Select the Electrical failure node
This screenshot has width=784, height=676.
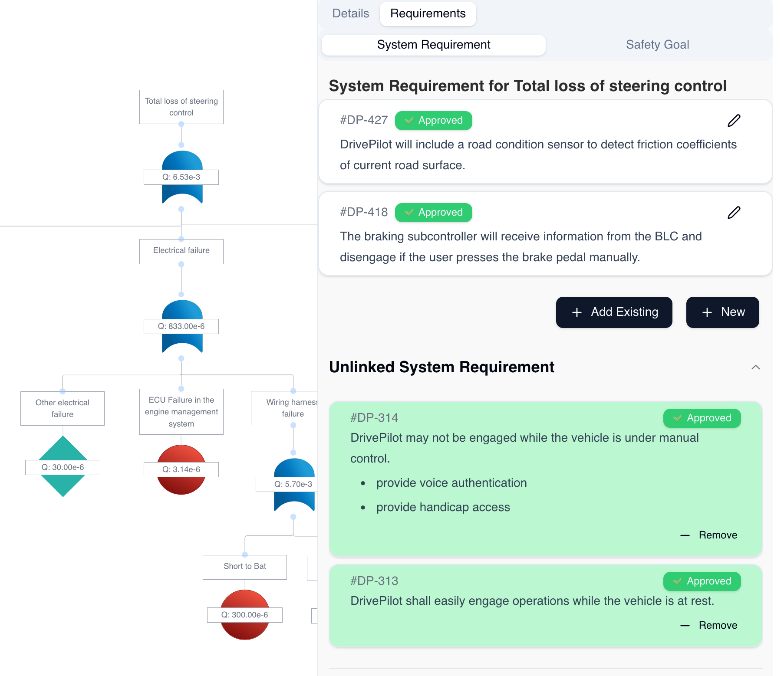click(x=181, y=251)
